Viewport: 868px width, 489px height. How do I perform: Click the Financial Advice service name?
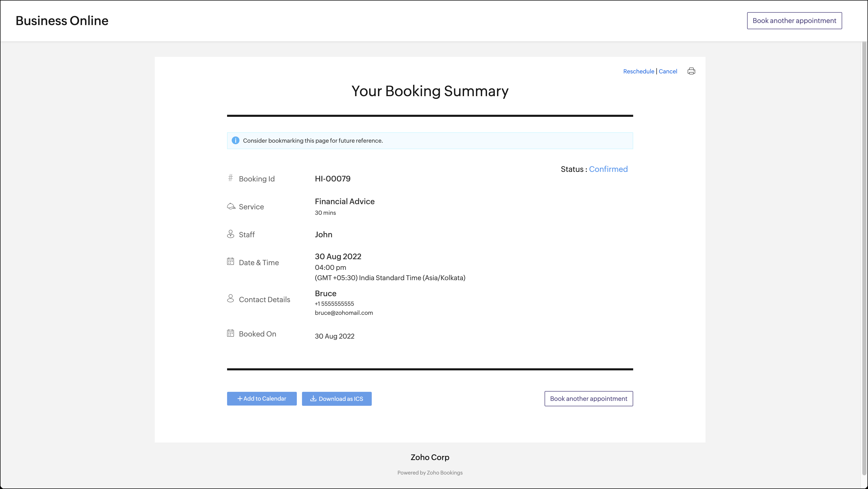[345, 202]
